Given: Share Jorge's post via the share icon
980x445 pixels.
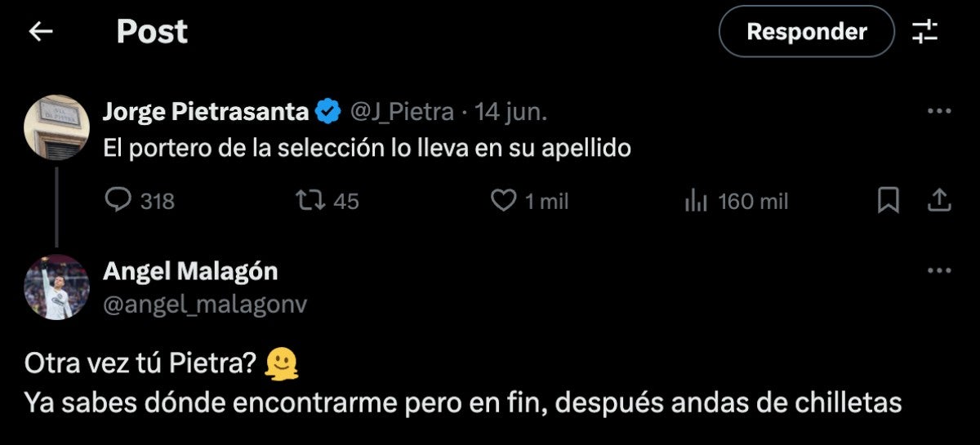Looking at the screenshot, I should (x=939, y=200).
